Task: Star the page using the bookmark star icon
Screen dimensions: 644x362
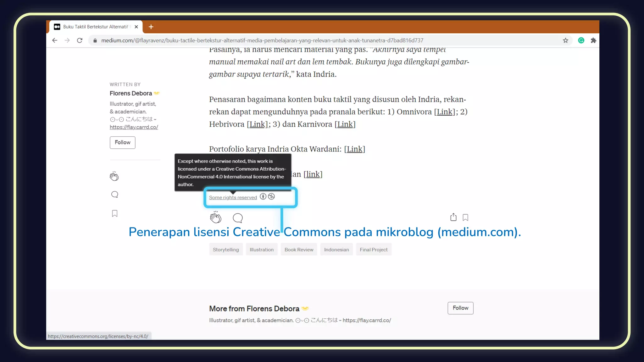Action: point(566,40)
